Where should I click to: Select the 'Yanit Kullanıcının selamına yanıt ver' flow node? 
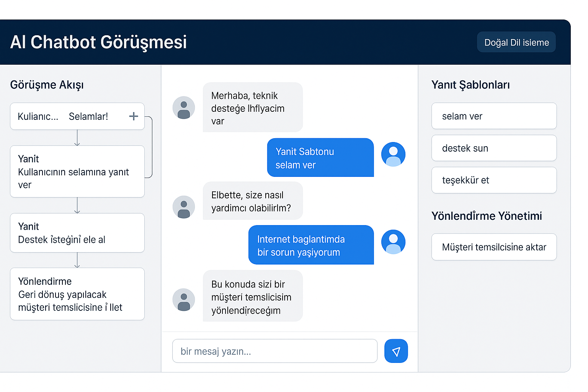point(77,171)
